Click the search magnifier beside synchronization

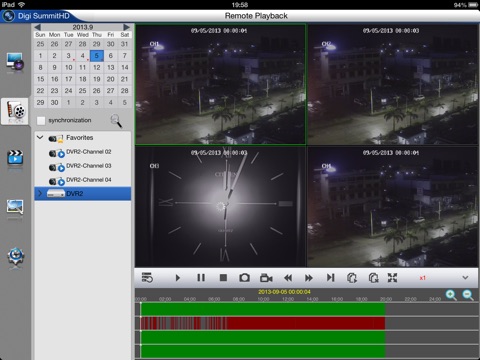coord(116,121)
